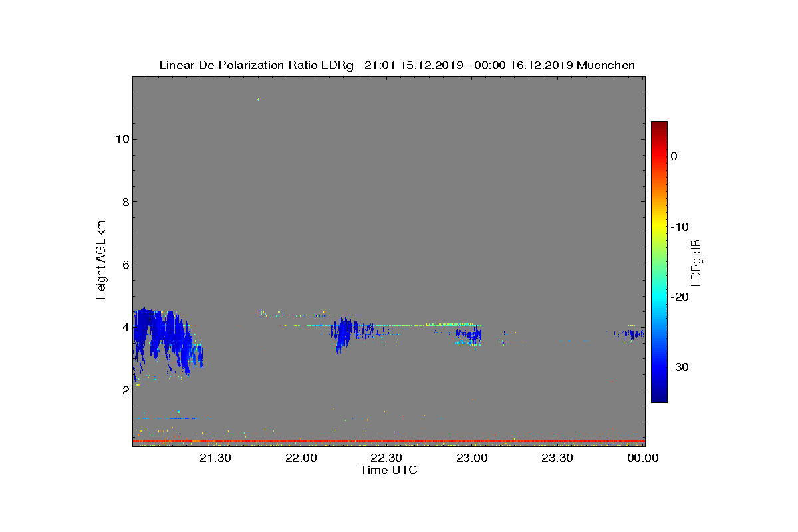Click the 'LDRg dB' colorbar label
The image size is (798, 532).
pyautogui.click(x=697, y=262)
